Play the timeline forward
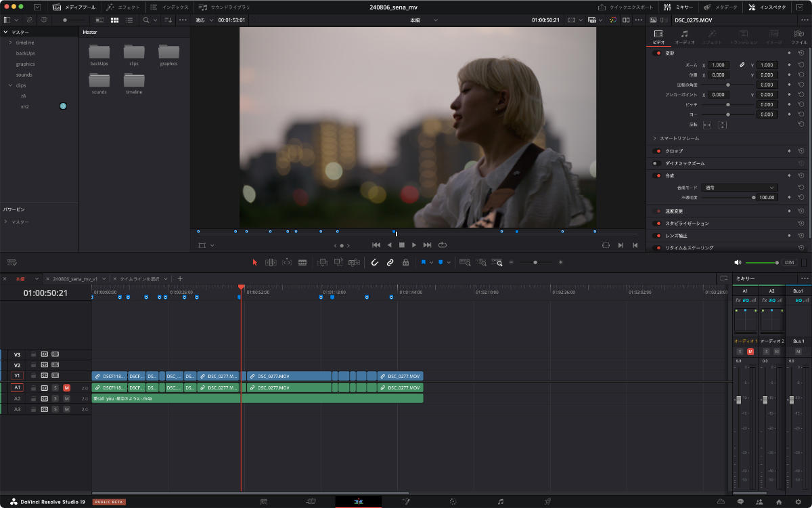 pos(414,245)
